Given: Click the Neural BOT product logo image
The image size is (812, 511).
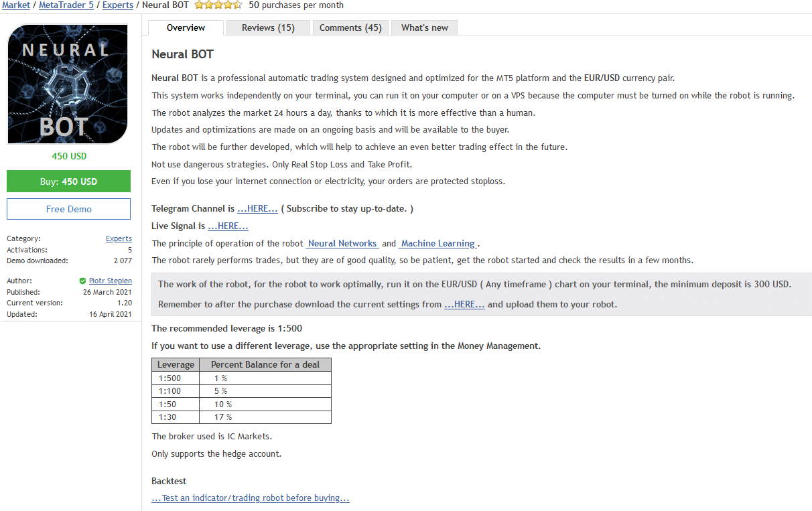Looking at the screenshot, I should coord(67,84).
